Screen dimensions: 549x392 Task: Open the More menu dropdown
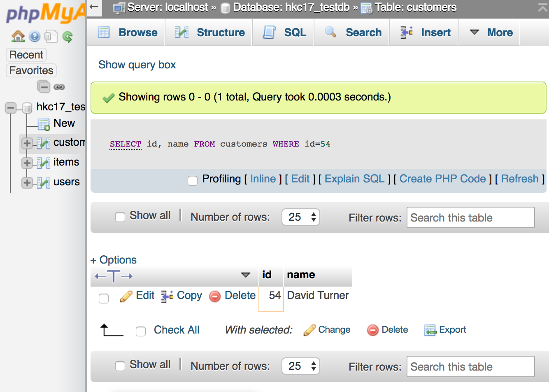coord(490,33)
